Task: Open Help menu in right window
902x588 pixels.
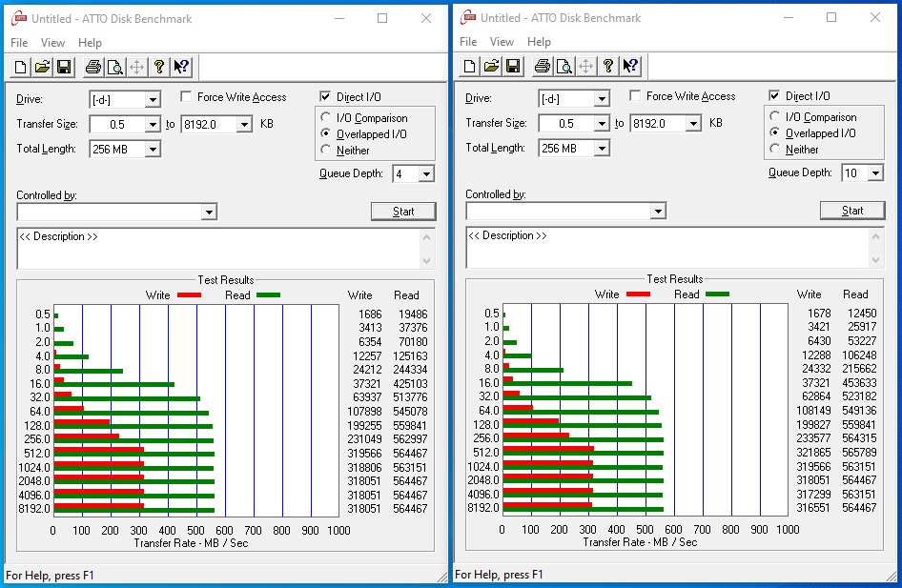Action: point(539,41)
